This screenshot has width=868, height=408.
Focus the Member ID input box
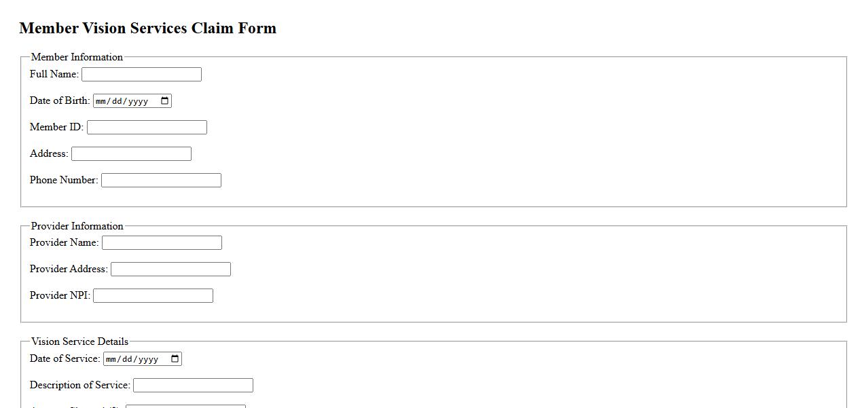coord(147,128)
